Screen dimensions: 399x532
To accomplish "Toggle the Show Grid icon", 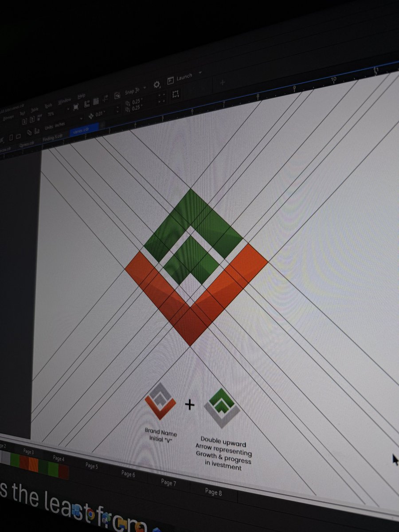I will [96, 101].
